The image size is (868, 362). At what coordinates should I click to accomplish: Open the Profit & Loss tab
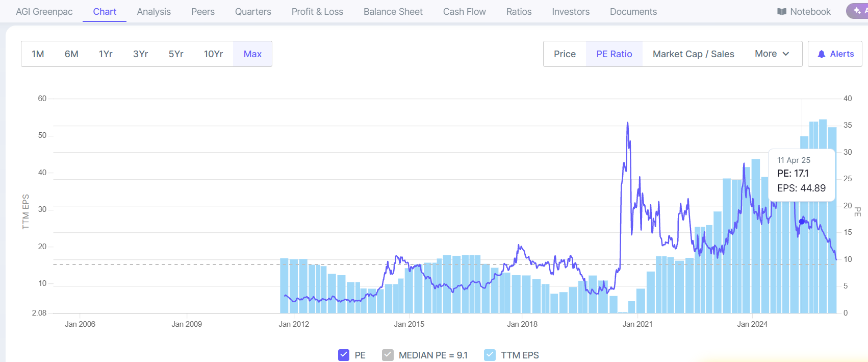point(317,12)
